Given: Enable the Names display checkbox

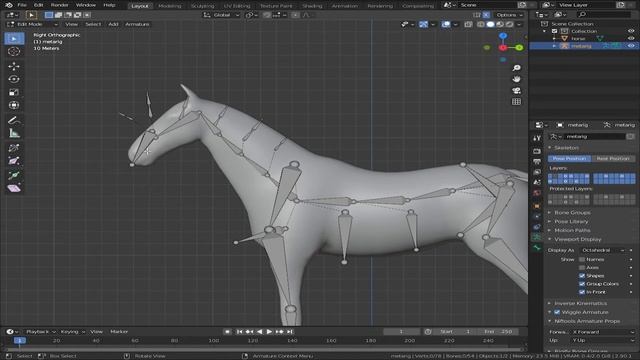Looking at the screenshot, I should click(582, 260).
